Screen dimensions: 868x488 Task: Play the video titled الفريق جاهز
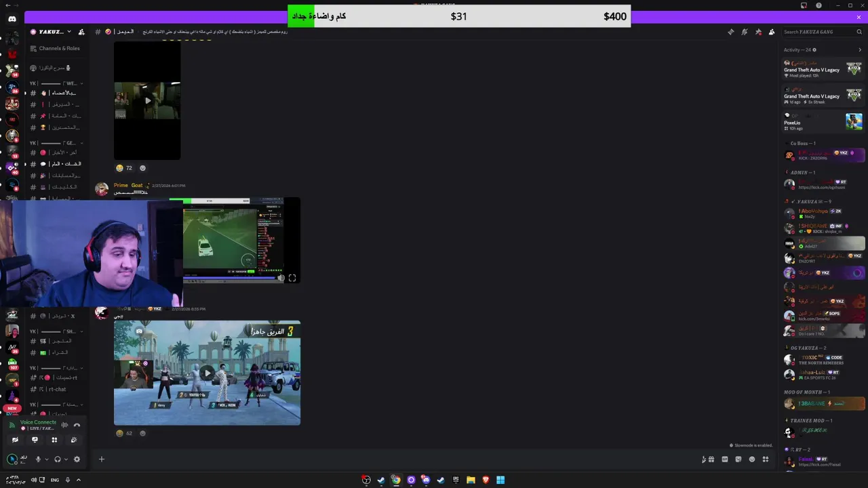tap(207, 373)
